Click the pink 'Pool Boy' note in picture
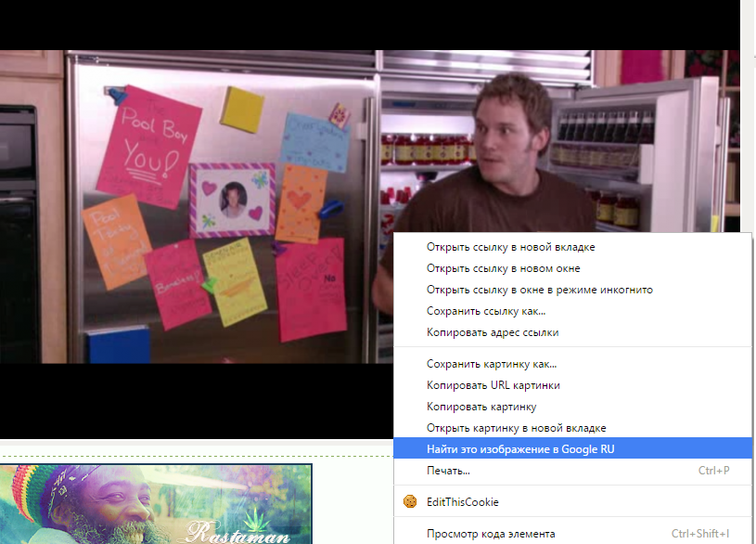The image size is (756, 544). (149, 147)
